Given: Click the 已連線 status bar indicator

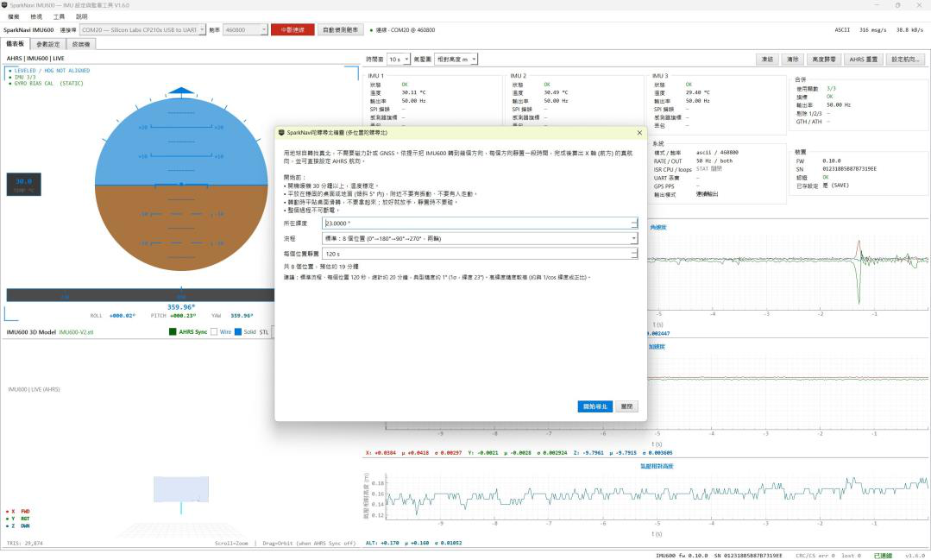Looking at the screenshot, I should pos(883,556).
